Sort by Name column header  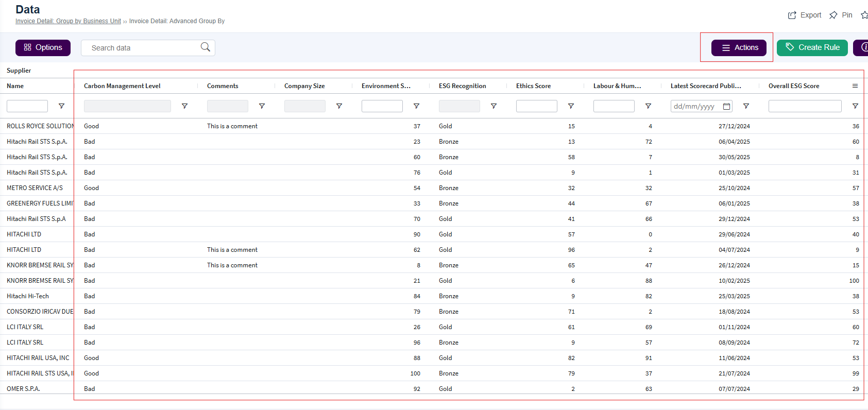click(15, 86)
